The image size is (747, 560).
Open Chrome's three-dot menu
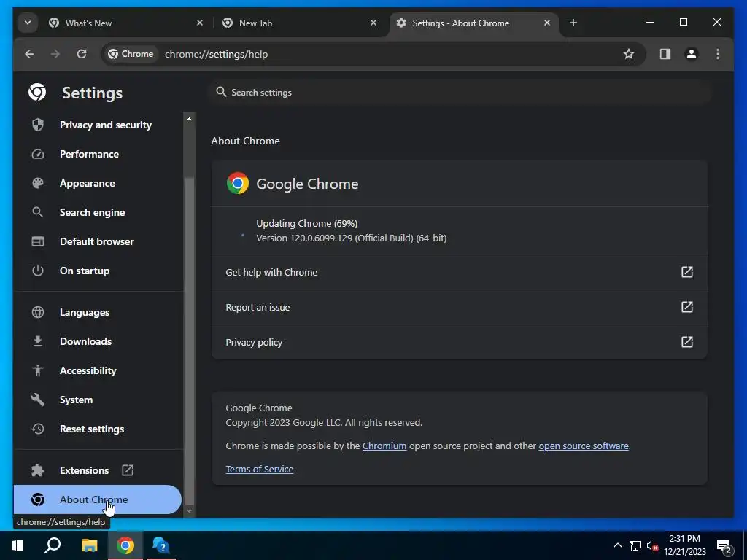[718, 54]
